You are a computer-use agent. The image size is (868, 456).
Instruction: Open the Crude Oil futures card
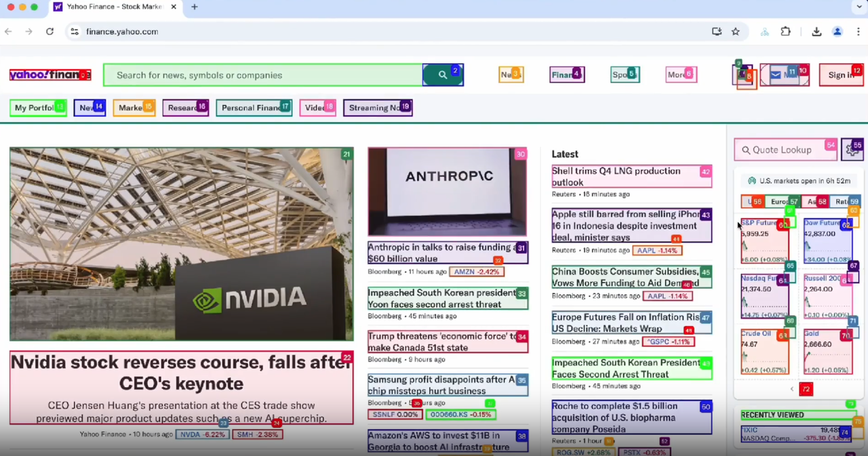(765, 352)
